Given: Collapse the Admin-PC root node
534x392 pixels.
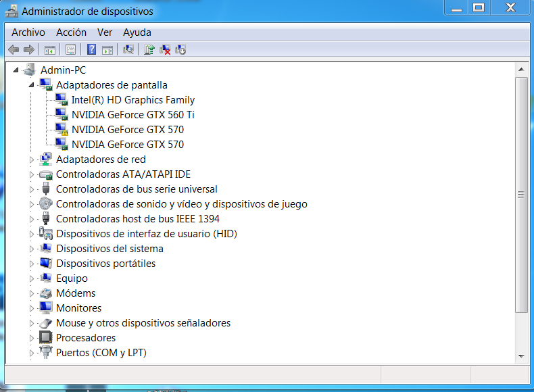Looking at the screenshot, I should pyautogui.click(x=16, y=70).
